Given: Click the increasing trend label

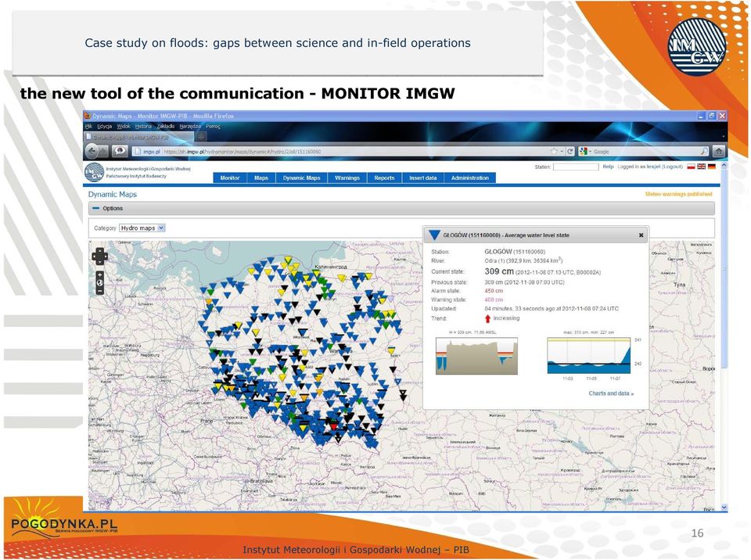Looking at the screenshot, I should click(x=506, y=318).
